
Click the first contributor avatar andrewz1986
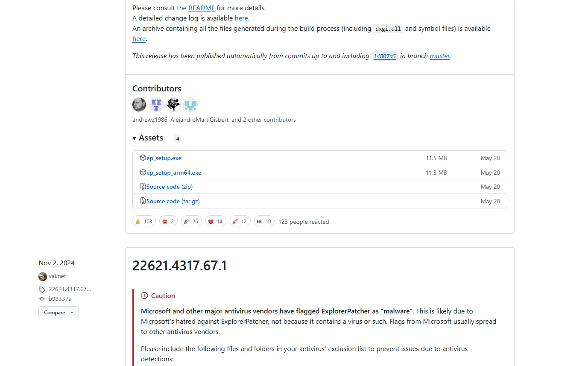point(139,105)
